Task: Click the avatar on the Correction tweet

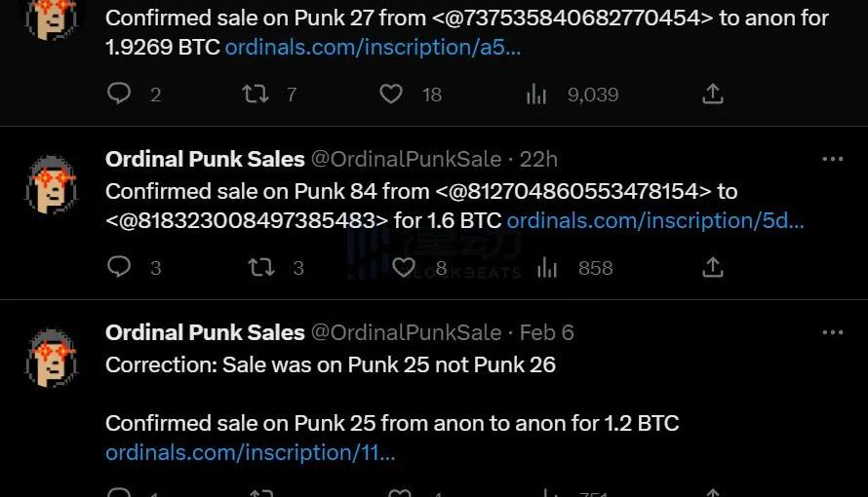Action: [51, 358]
